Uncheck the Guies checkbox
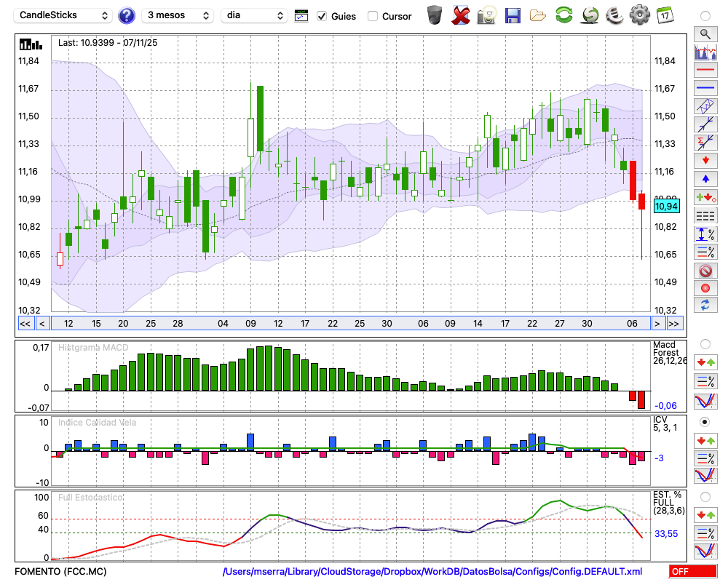Screen dimensions: 728x582 click(323, 16)
